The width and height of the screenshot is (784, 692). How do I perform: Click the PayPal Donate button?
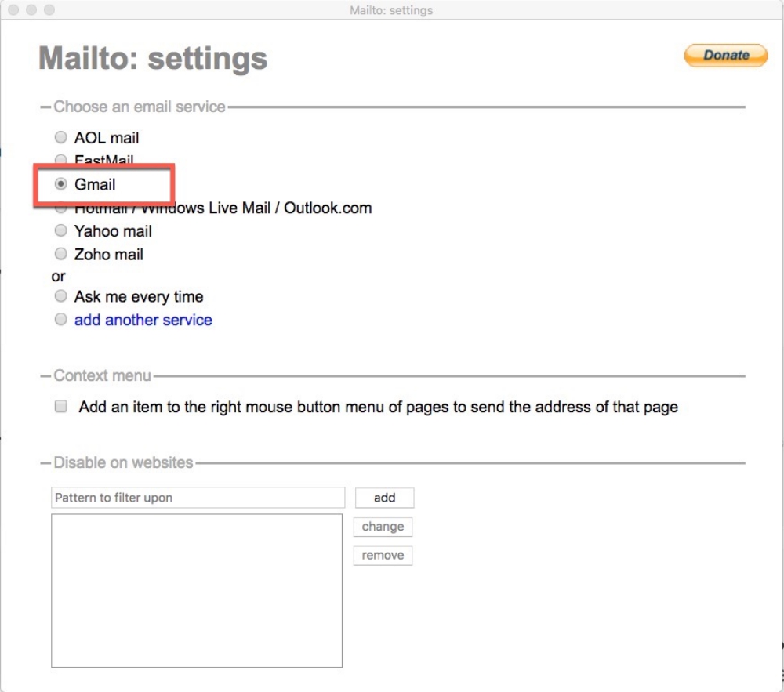(725, 55)
